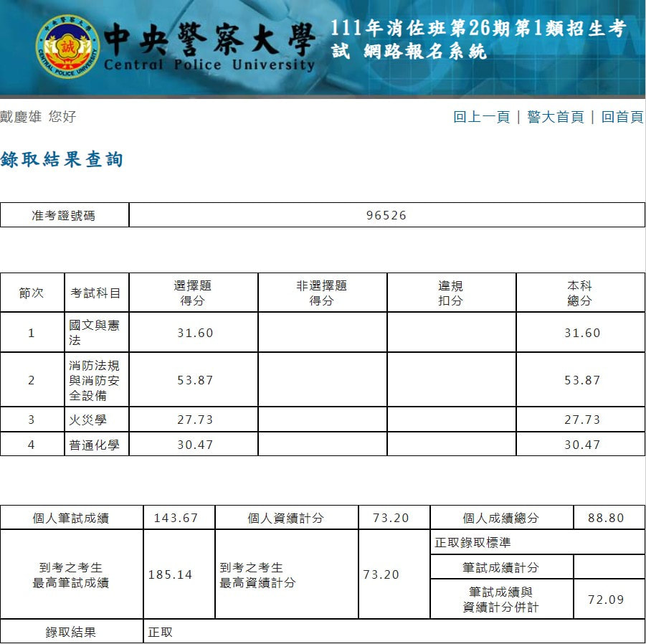
Task: Click the admission number 96526 cell
Action: [x=386, y=215]
